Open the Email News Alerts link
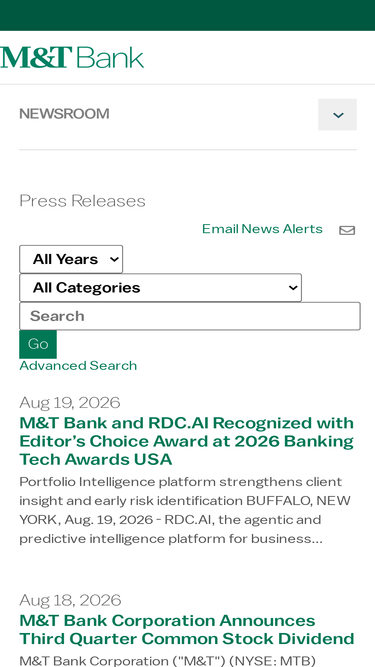This screenshot has height=667, width=375. coord(262,229)
